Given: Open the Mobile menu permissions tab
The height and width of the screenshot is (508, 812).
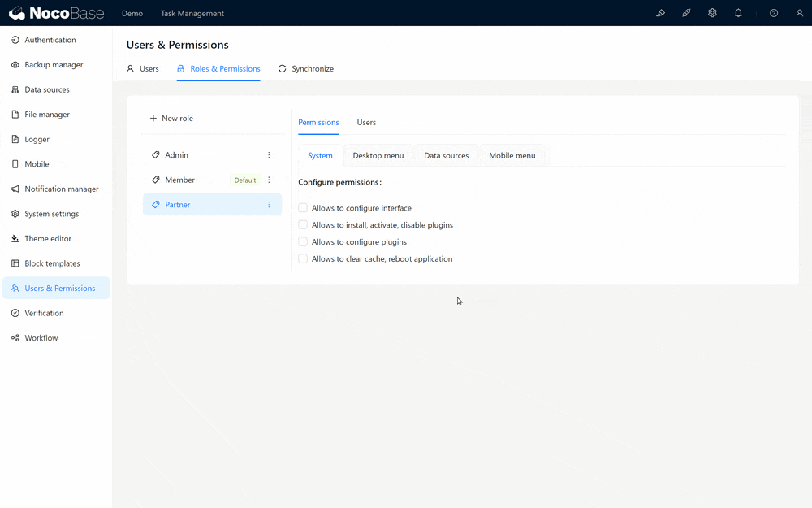Looking at the screenshot, I should coord(512,155).
